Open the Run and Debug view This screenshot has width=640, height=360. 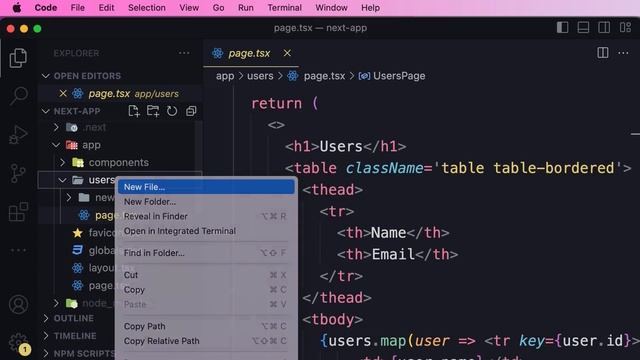coord(18,135)
